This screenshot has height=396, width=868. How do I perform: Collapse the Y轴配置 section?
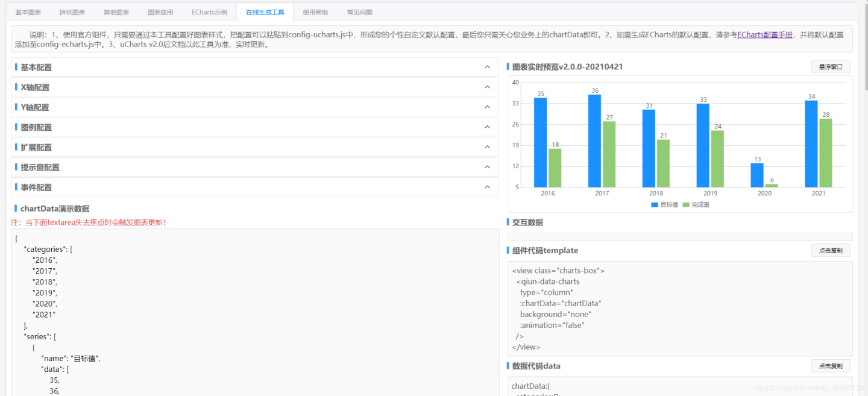[x=487, y=107]
